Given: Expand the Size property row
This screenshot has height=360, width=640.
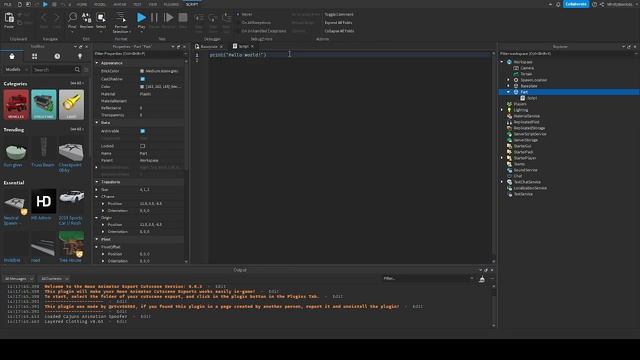Looking at the screenshot, I should click(x=97, y=189).
